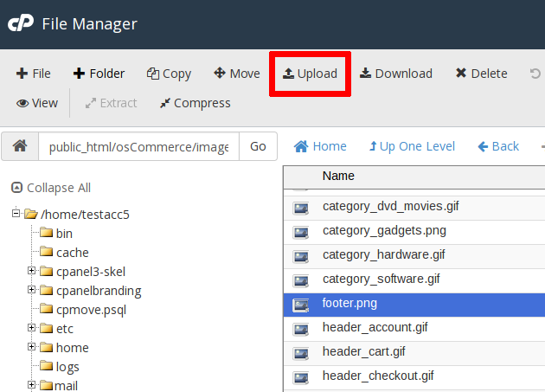Screen dimensions: 545x392
Task: Click the Back navigation link
Action: [x=497, y=146]
